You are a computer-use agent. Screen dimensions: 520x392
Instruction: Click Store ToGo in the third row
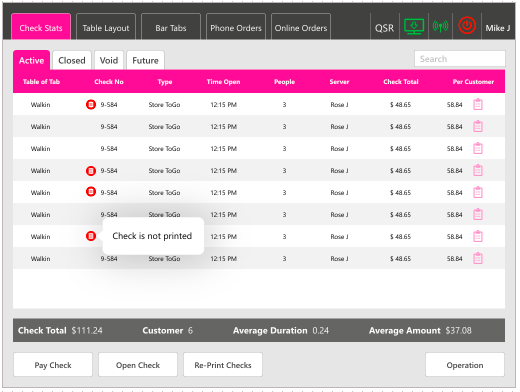click(164, 149)
